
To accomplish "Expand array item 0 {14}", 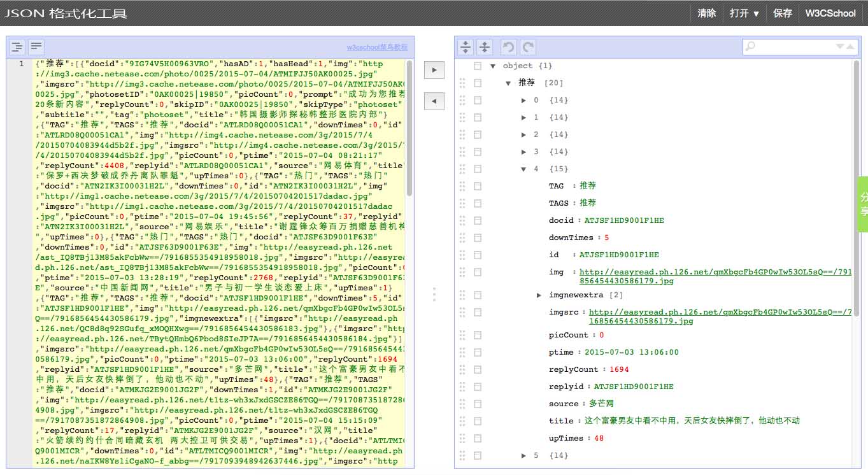I will pyautogui.click(x=523, y=100).
